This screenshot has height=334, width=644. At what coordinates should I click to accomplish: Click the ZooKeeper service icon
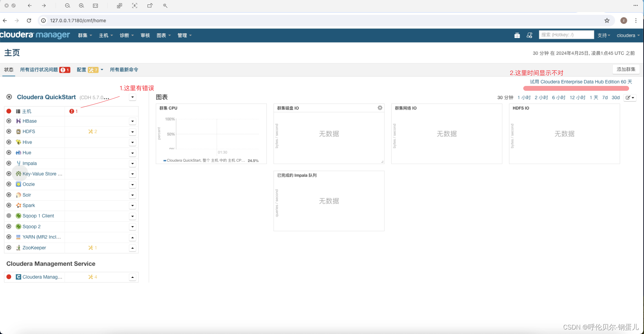18,248
